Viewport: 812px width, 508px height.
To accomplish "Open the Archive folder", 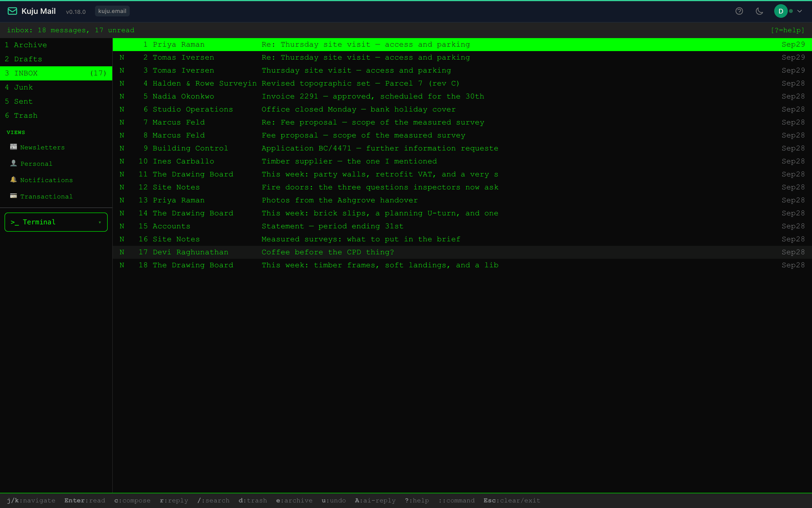I will pyautogui.click(x=56, y=45).
